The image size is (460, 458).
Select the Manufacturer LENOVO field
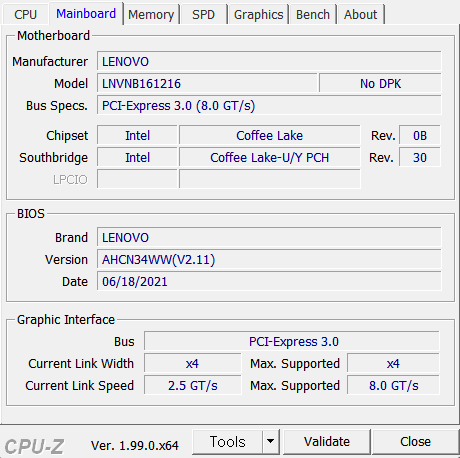(269, 61)
